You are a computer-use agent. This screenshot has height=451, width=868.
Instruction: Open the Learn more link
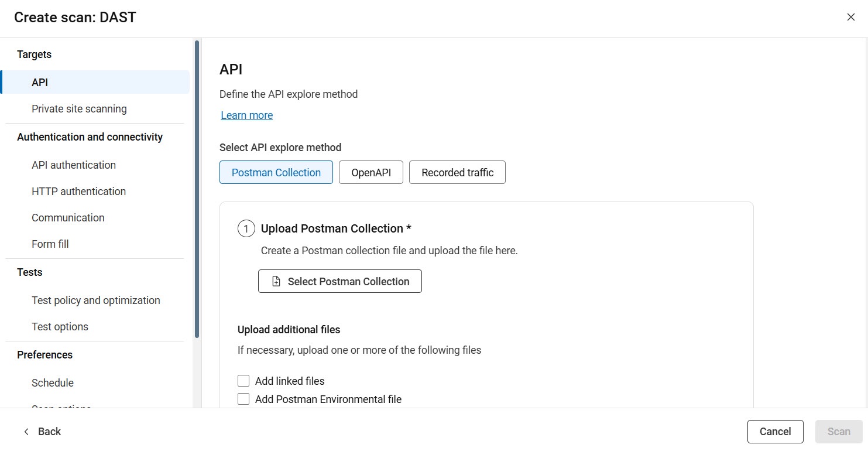pos(246,115)
